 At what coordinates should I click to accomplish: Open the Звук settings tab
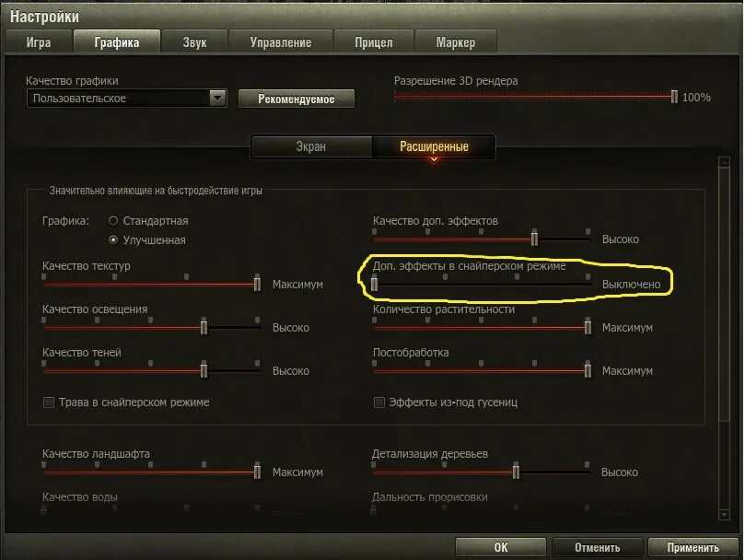coord(195,41)
